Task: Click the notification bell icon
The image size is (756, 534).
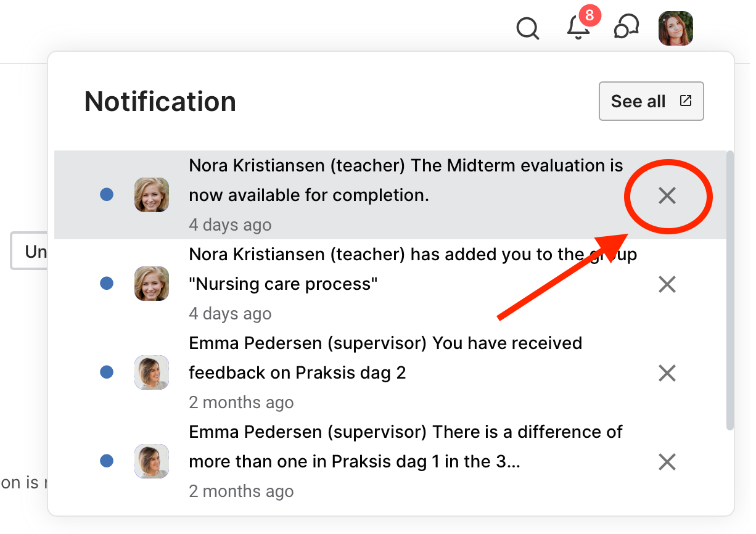Action: tap(578, 28)
